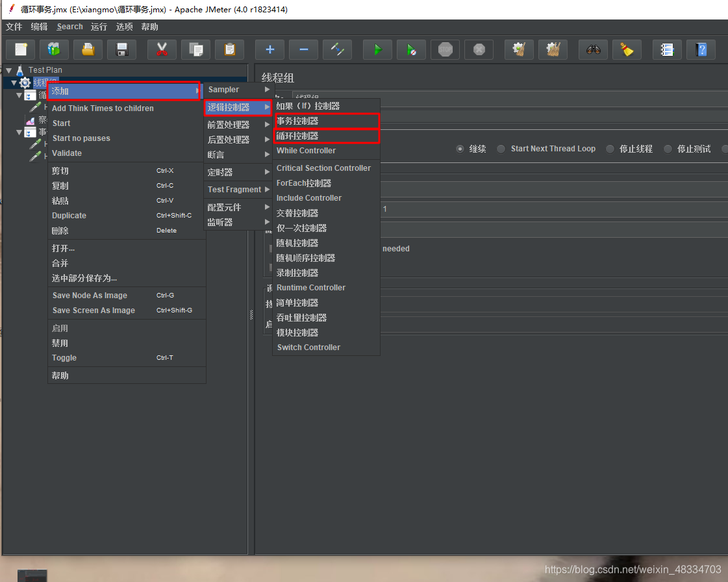This screenshot has height=582, width=728.
Task: Click the Copy toolbar icon
Action: pos(196,49)
